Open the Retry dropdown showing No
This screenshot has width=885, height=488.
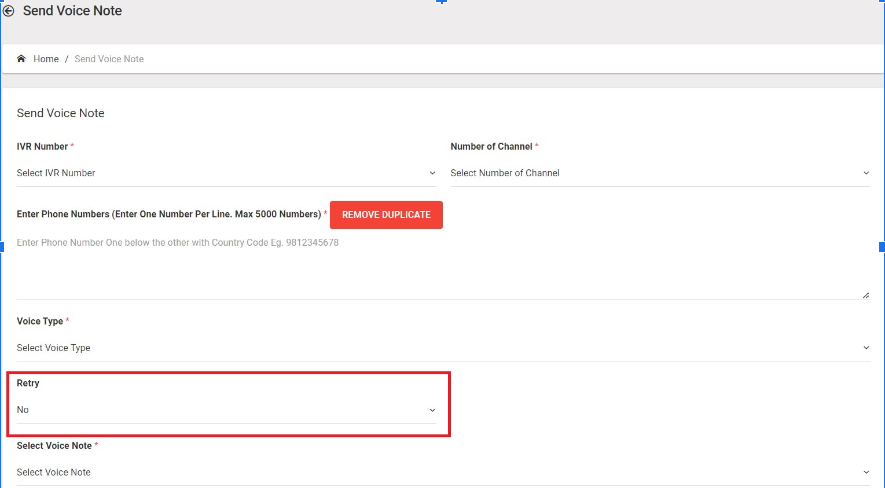coord(226,410)
